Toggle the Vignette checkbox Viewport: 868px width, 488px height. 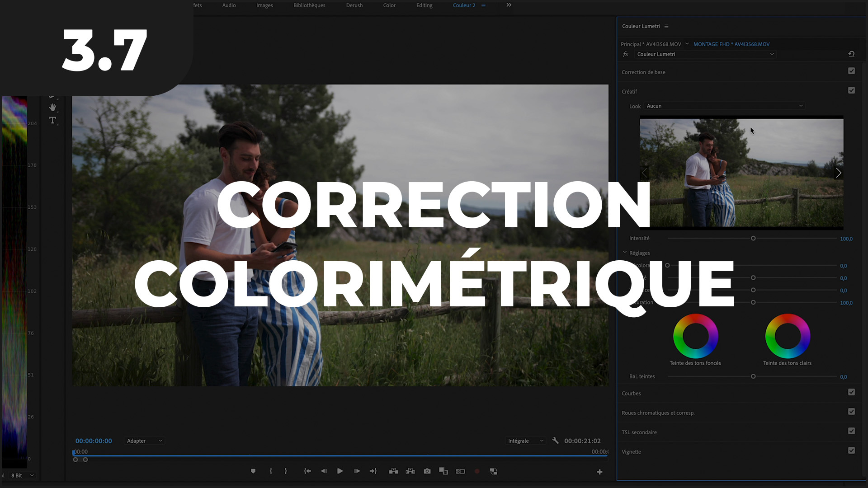[852, 450]
